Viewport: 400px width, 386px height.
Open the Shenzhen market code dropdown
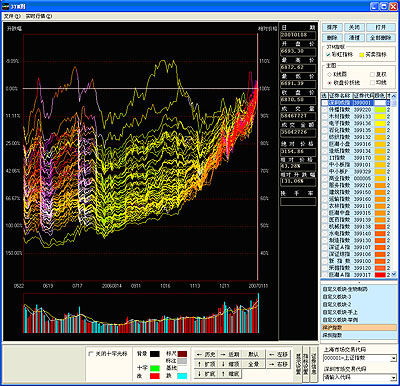coord(393,378)
